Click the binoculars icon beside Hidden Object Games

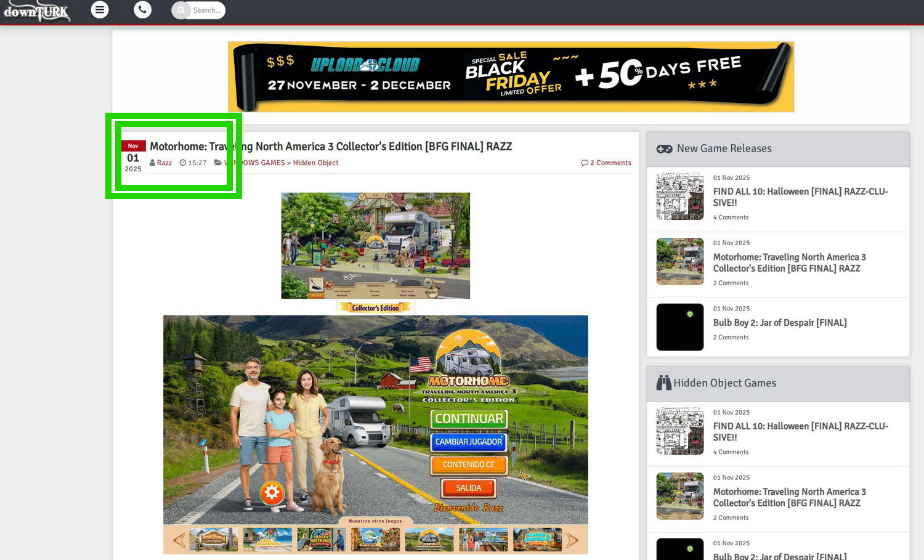click(663, 383)
